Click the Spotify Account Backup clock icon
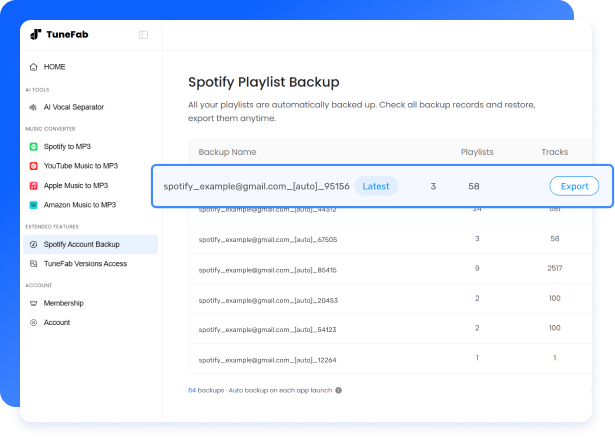The width and height of the screenshot is (615, 438). tap(34, 244)
